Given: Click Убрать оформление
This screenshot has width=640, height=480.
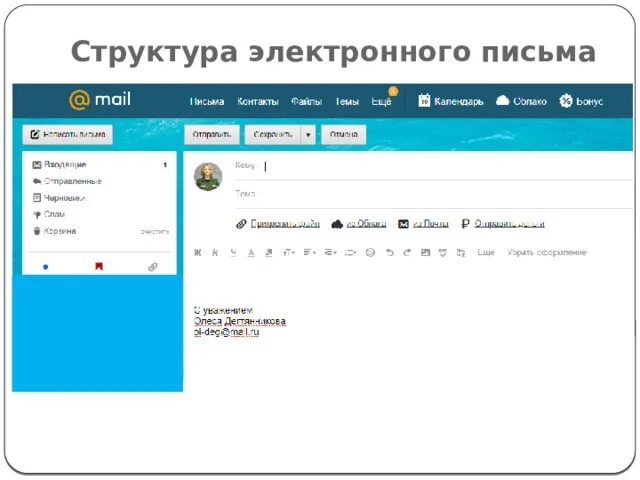Looking at the screenshot, I should (547, 252).
